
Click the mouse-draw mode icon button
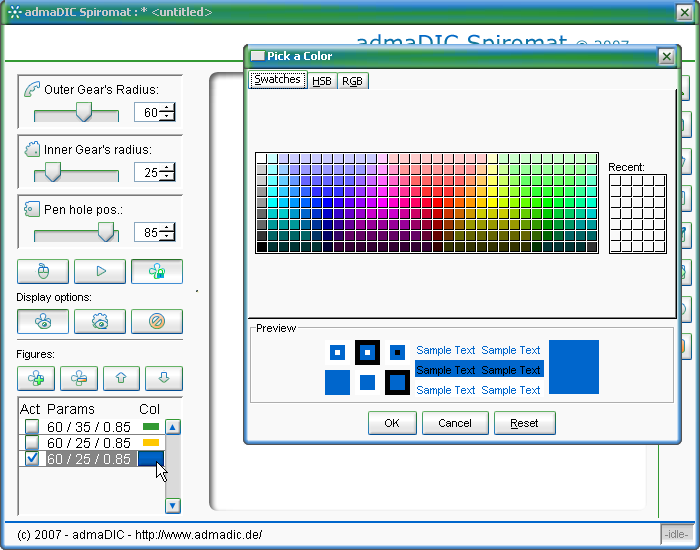click(x=43, y=271)
